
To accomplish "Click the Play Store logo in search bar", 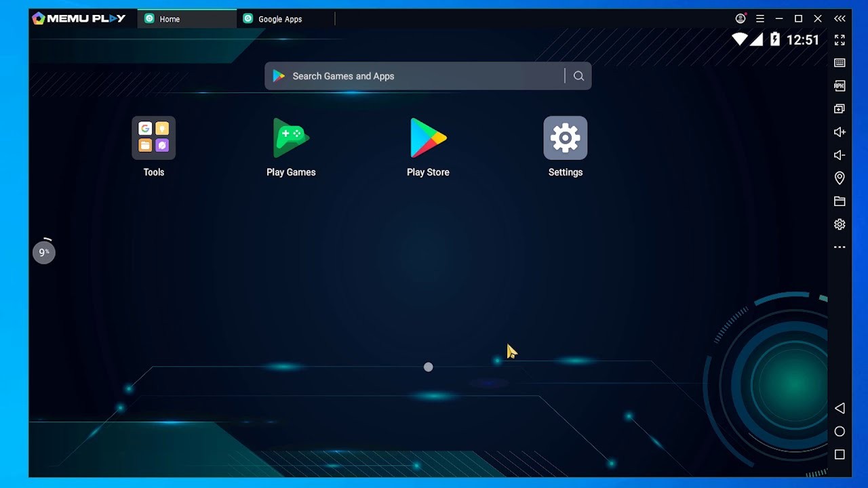I will tap(279, 76).
